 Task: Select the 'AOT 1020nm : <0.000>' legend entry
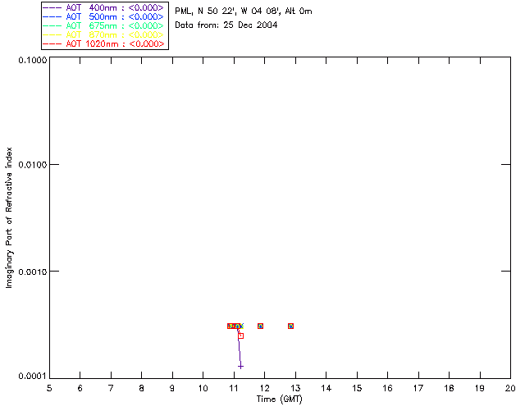[104, 43]
